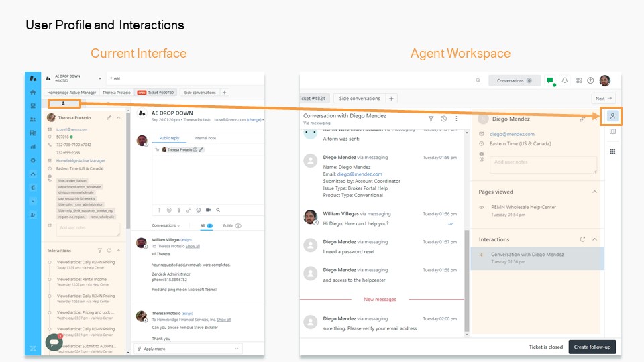
Task: Open Conversations filter dropdown in Current Interface
Action: (166, 225)
